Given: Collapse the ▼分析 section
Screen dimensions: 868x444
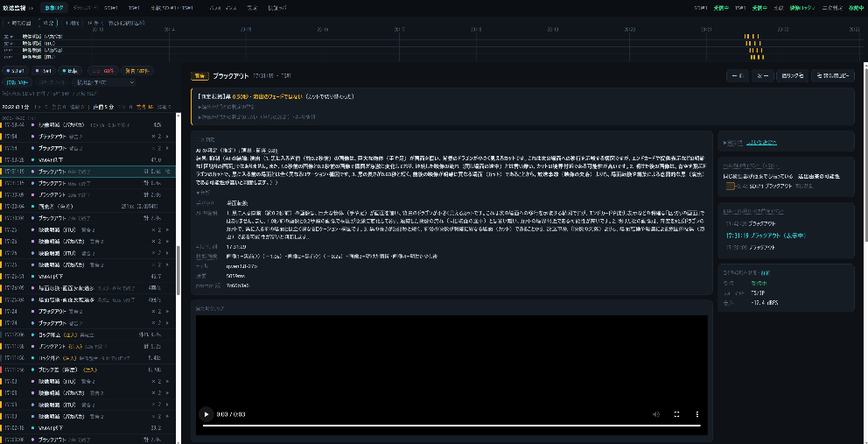Looking at the screenshot, I should 202,192.
